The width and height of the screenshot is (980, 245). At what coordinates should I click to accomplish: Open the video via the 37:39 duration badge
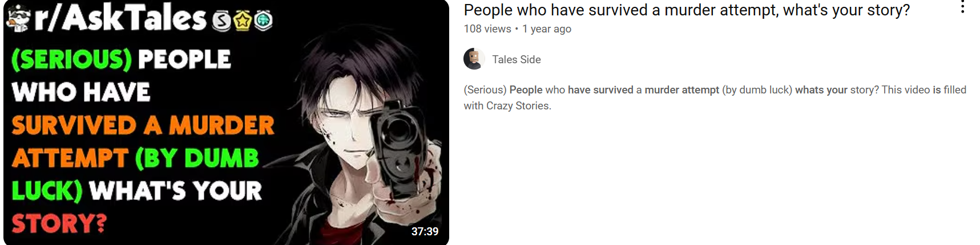click(425, 231)
